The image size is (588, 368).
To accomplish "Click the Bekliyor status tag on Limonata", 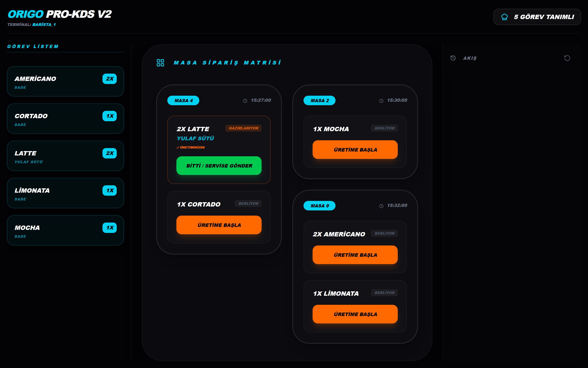I will 384,292.
